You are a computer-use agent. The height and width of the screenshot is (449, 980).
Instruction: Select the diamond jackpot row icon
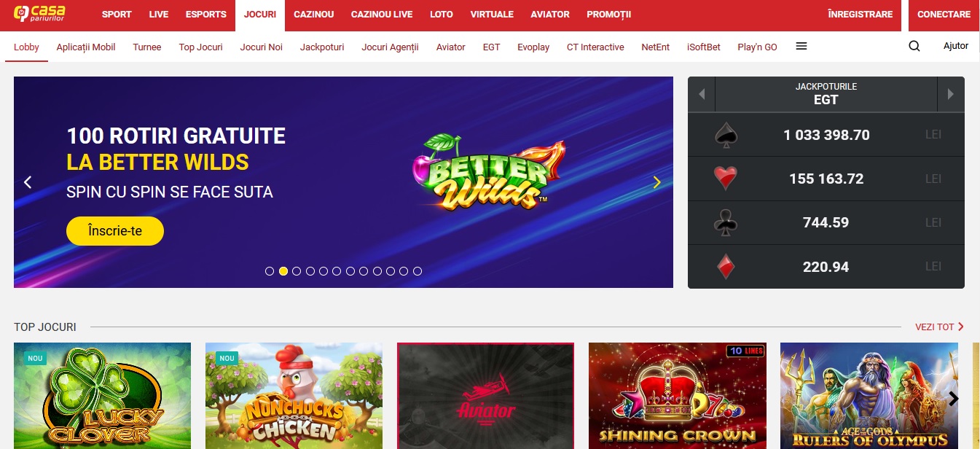(x=726, y=266)
